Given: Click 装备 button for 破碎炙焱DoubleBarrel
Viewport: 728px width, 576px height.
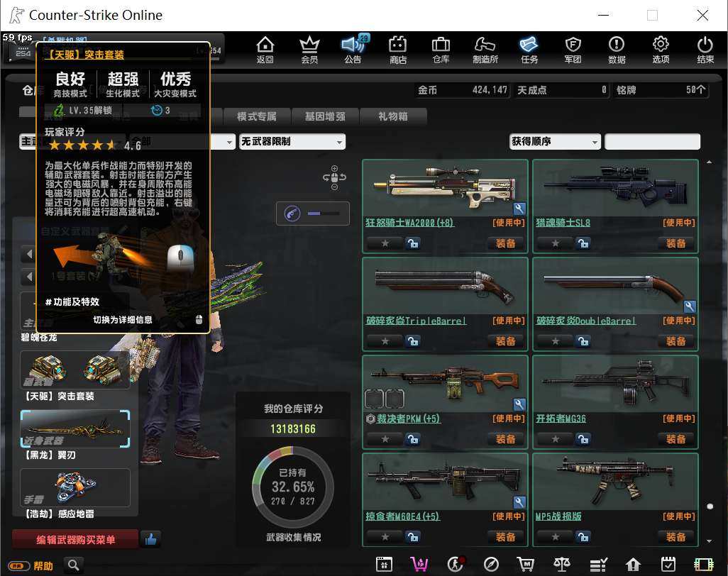Looking at the screenshot, I should click(x=676, y=341).
